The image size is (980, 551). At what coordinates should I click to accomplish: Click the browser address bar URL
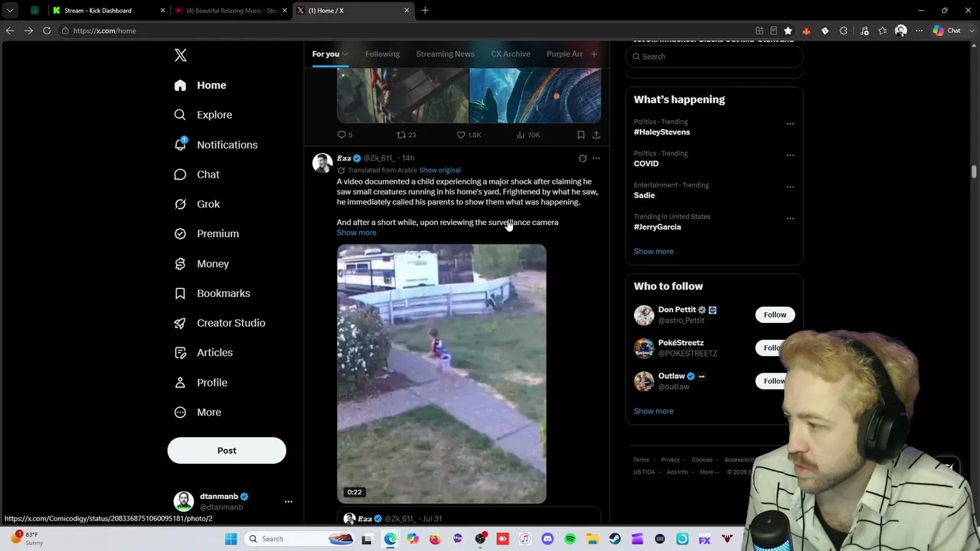point(105,31)
